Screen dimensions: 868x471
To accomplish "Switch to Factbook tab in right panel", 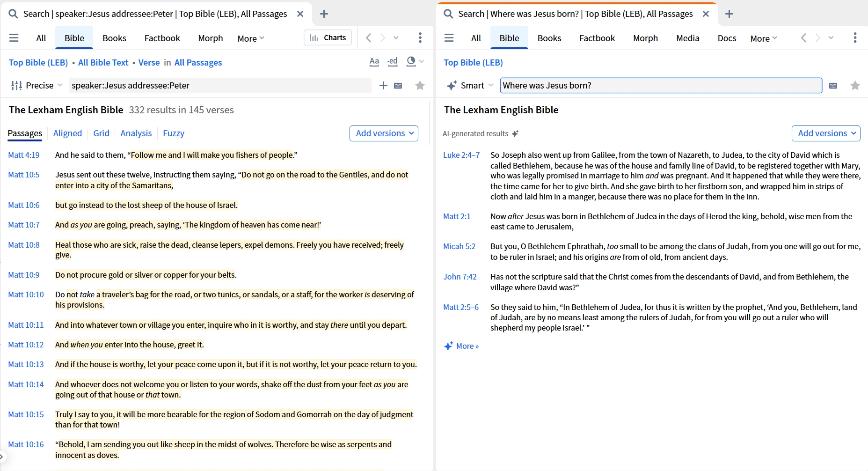I will tap(597, 38).
